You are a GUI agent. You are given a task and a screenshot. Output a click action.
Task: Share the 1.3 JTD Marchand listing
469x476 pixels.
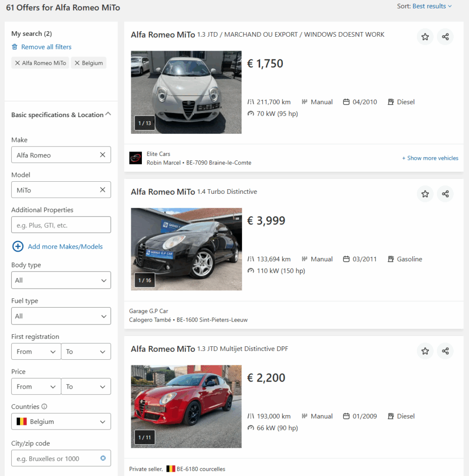pyautogui.click(x=445, y=37)
